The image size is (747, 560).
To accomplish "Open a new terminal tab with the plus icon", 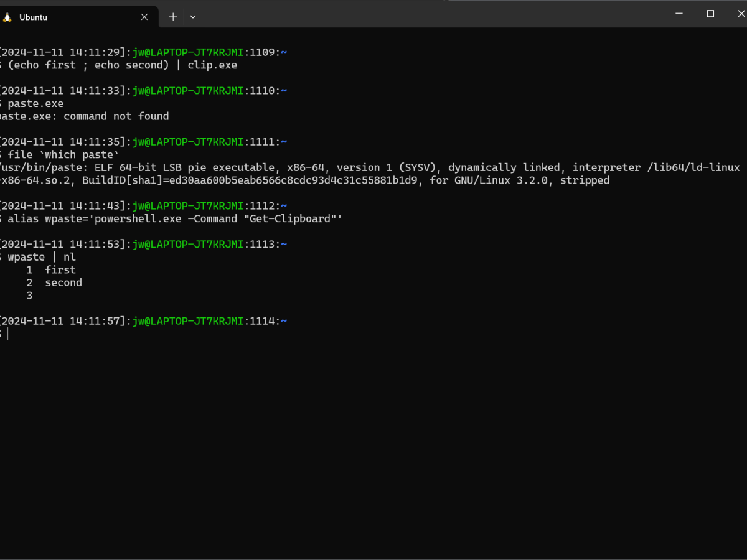I will tap(172, 17).
